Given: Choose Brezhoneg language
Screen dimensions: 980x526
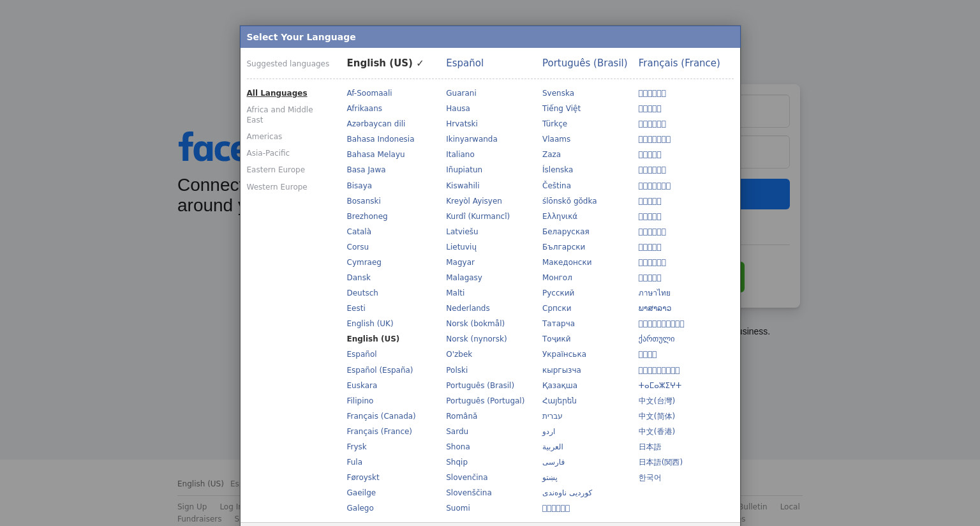Looking at the screenshot, I should [x=367, y=216].
